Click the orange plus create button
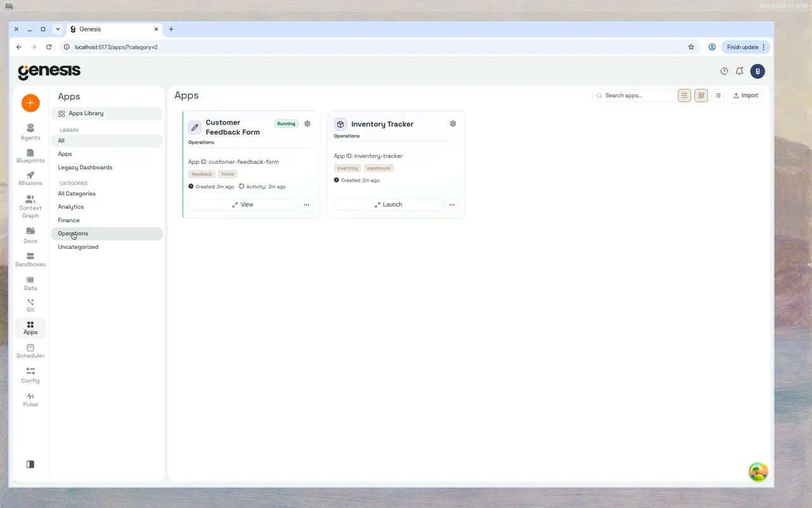Image resolution: width=812 pixels, height=508 pixels. [x=30, y=103]
